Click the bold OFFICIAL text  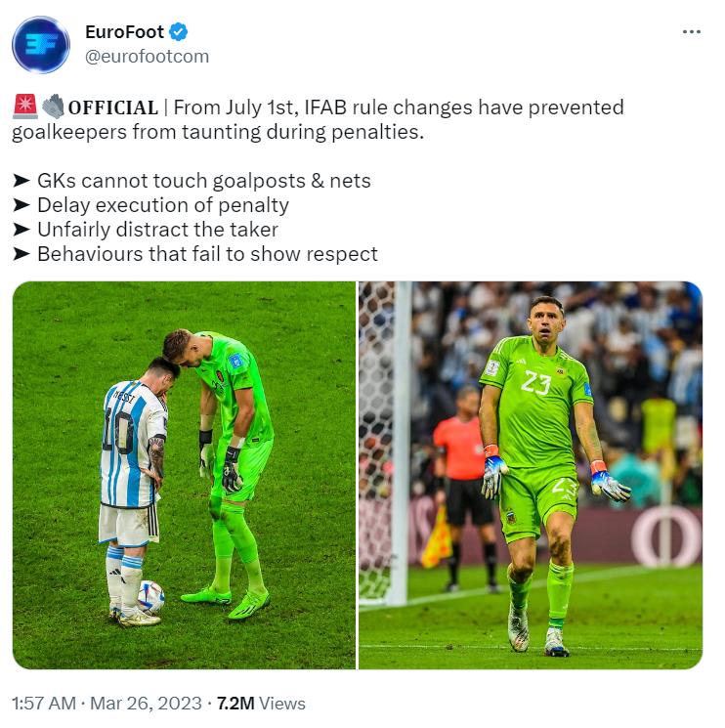pyautogui.click(x=113, y=107)
